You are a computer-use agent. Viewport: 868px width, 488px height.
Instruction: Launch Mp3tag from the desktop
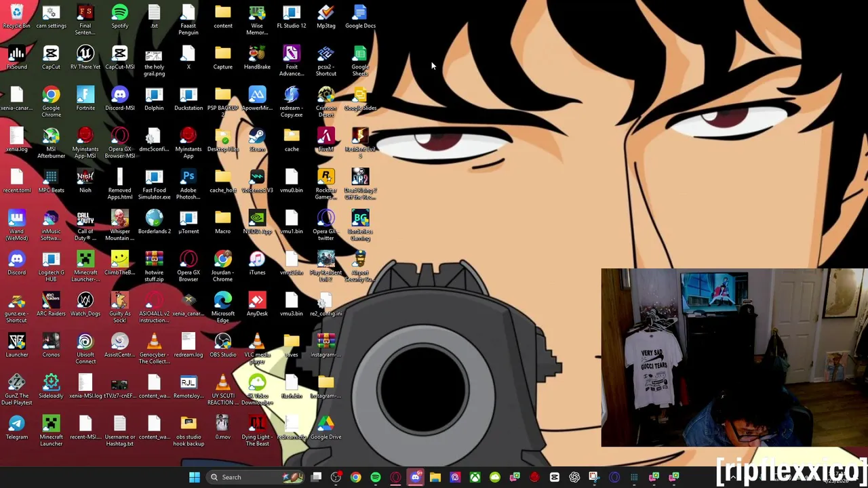[326, 16]
